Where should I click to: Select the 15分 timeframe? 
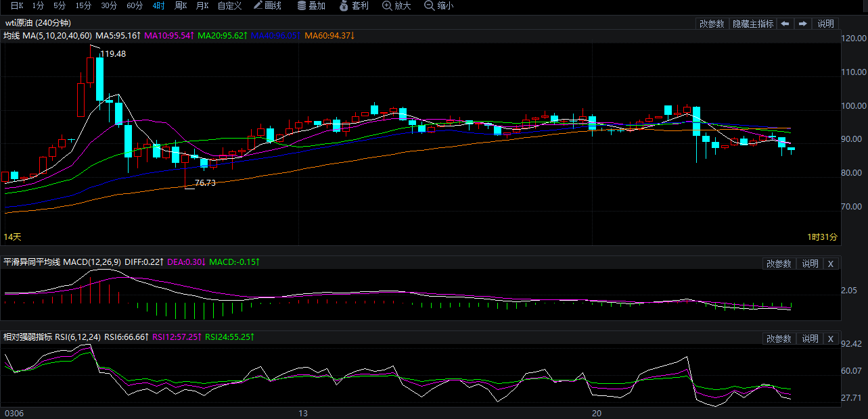tap(83, 6)
